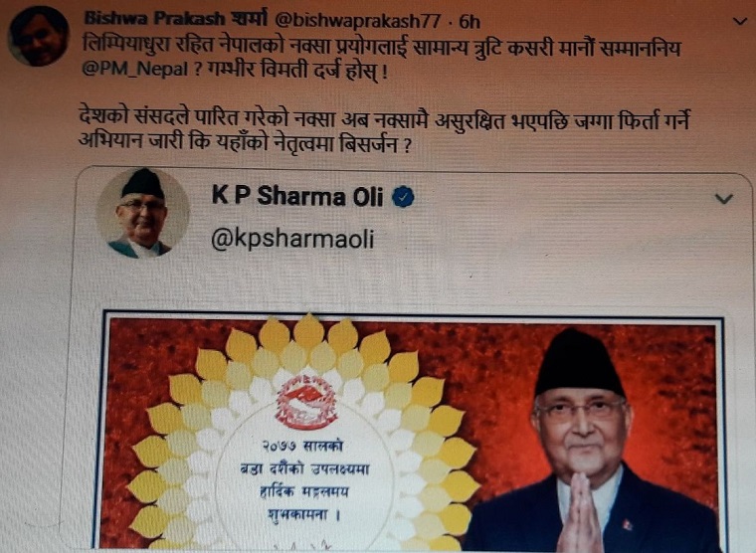This screenshot has width=756, height=553.
Task: Click the K P Sharma Oli name
Action: 297,197
